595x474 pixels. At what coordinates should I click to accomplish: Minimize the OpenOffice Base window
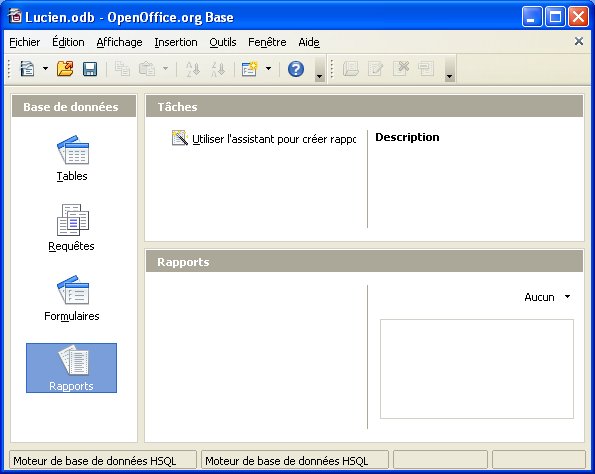531,17
